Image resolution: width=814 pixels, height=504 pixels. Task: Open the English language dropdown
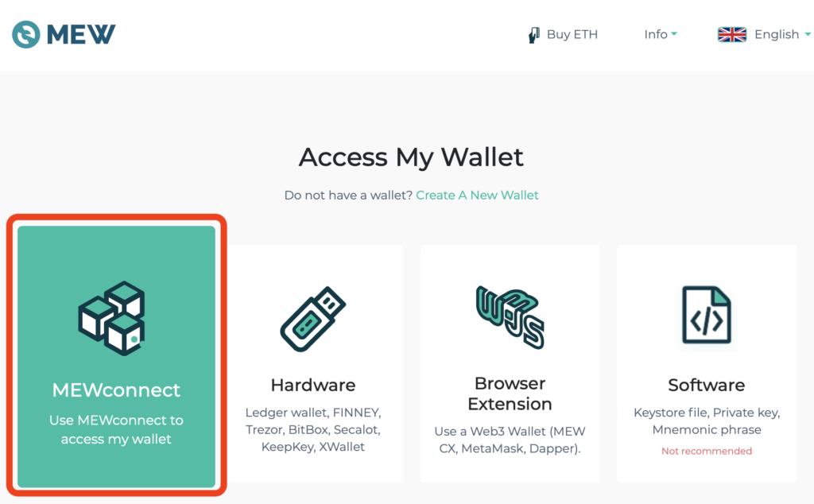coord(764,34)
